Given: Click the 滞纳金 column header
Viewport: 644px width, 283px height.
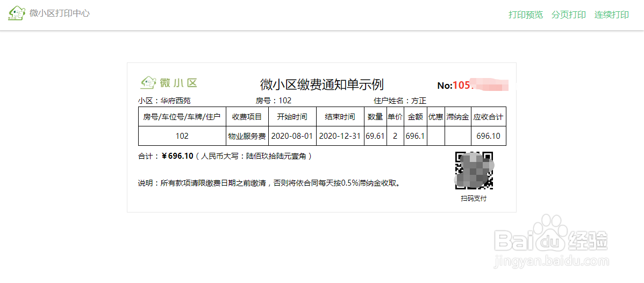Looking at the screenshot, I should coord(457,117).
